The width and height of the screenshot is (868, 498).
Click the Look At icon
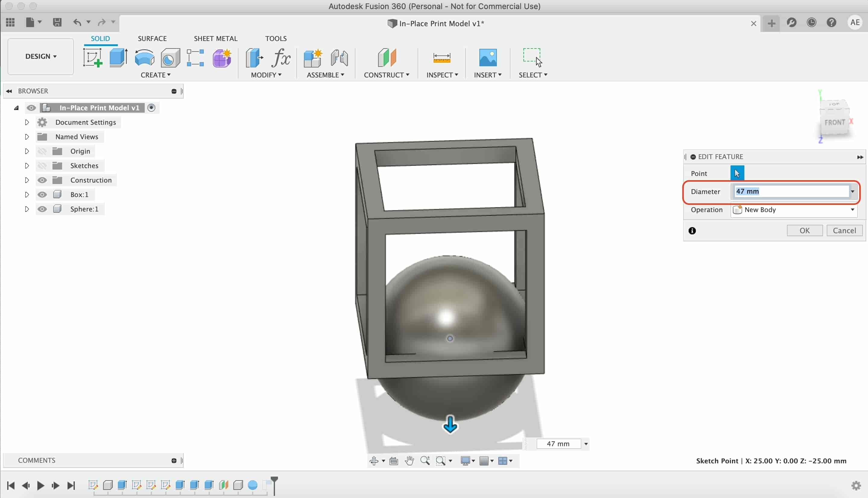pos(394,461)
